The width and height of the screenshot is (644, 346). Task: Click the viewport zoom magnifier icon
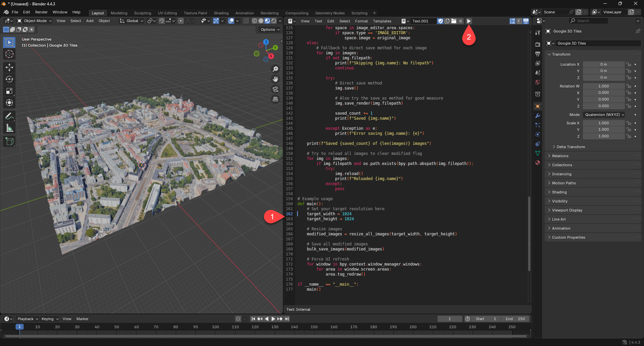275,69
